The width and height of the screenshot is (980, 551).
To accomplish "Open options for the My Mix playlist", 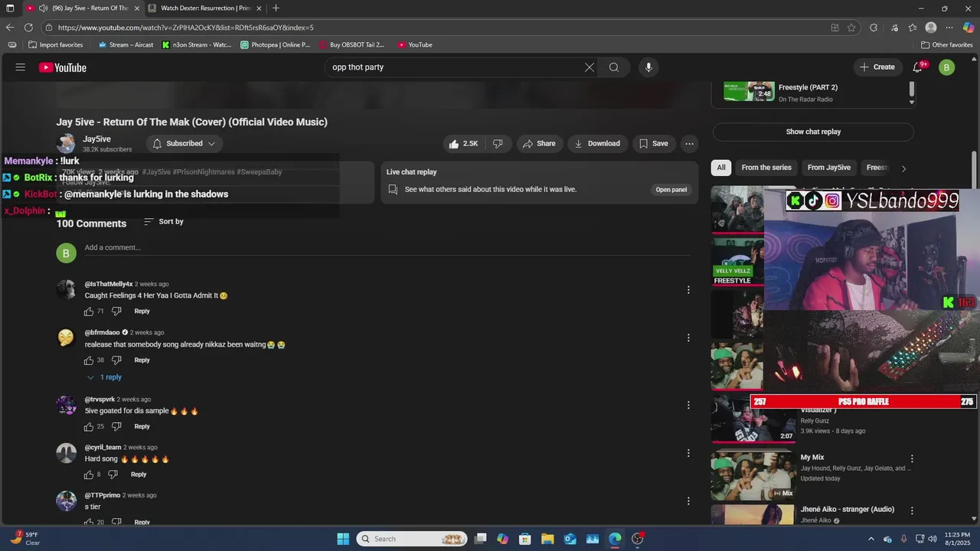I will [912, 459].
